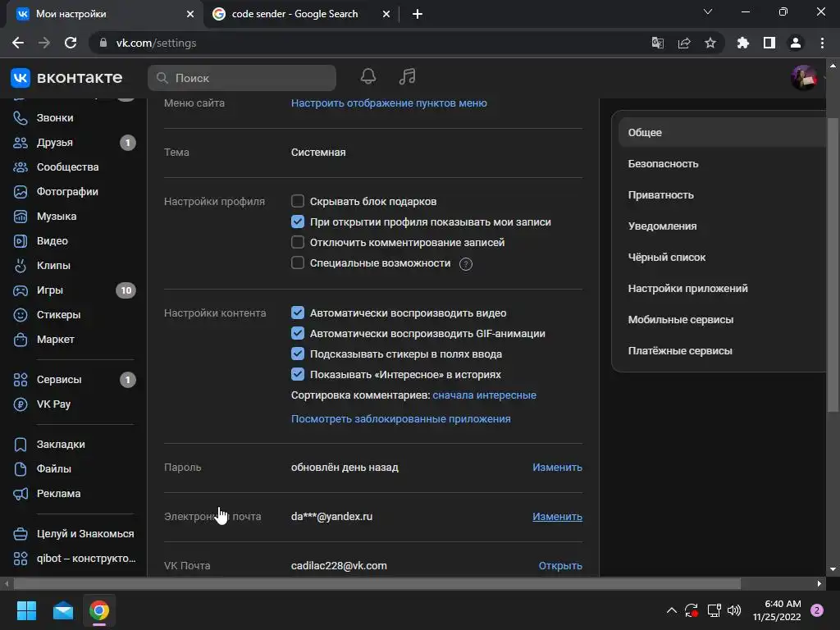Click the volume icon in system tray
840x630 pixels.
click(x=734, y=610)
